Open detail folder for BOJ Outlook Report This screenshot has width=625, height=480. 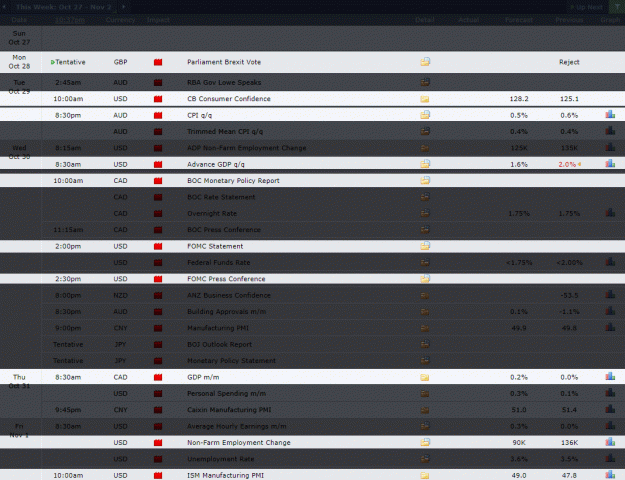[x=425, y=344]
